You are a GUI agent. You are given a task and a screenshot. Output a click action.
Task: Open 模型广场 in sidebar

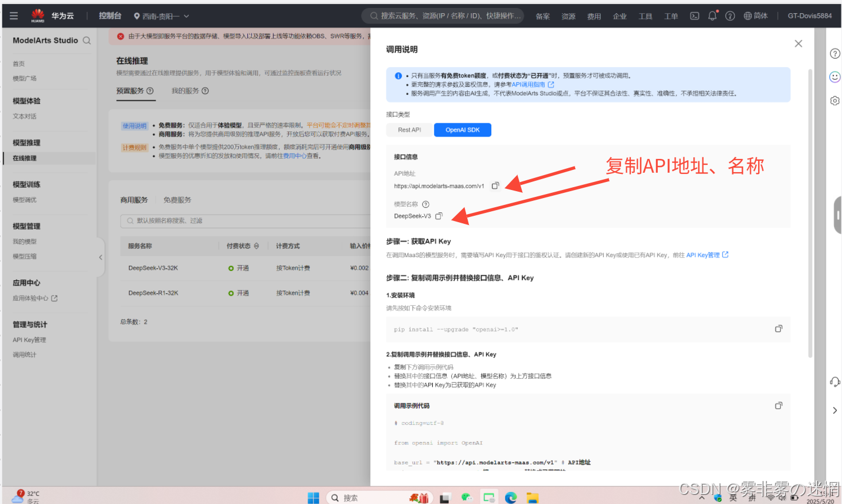(x=25, y=79)
